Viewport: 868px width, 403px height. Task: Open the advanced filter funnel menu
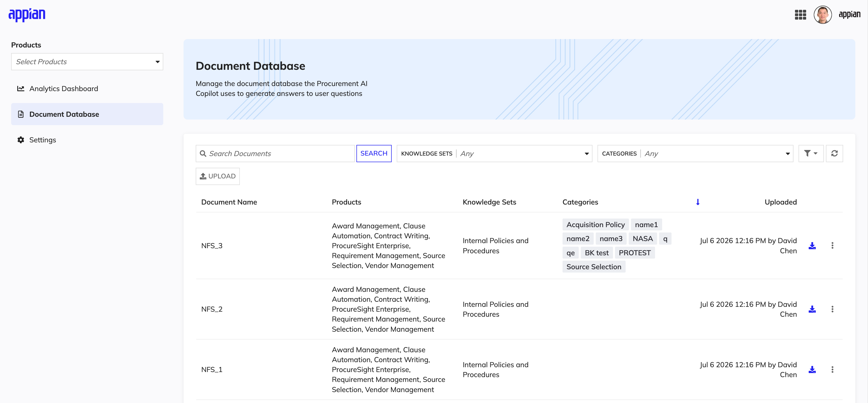pyautogui.click(x=811, y=154)
